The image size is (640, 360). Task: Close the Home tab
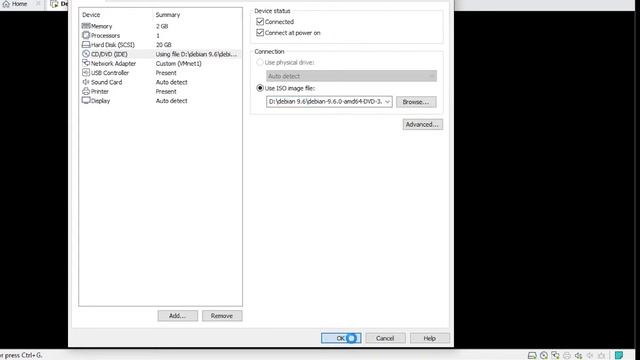[x=38, y=4]
